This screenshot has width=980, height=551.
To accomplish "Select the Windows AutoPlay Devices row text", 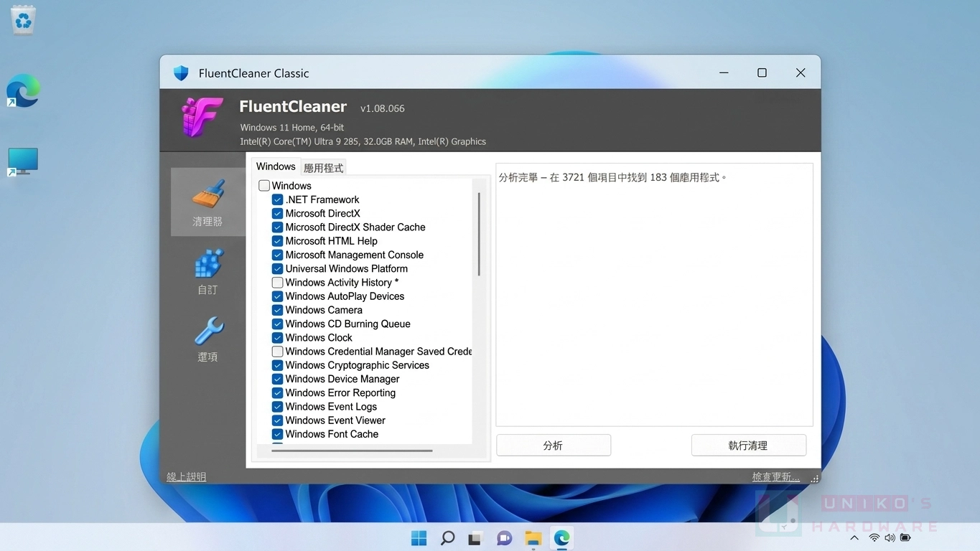I will (x=345, y=296).
